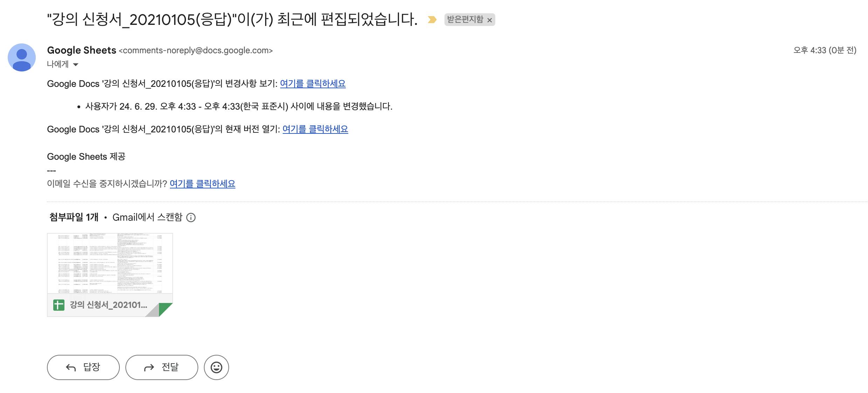Image resolution: width=868 pixels, height=393 pixels.
Task: Click the Google Sheets sender name
Action: (81, 50)
